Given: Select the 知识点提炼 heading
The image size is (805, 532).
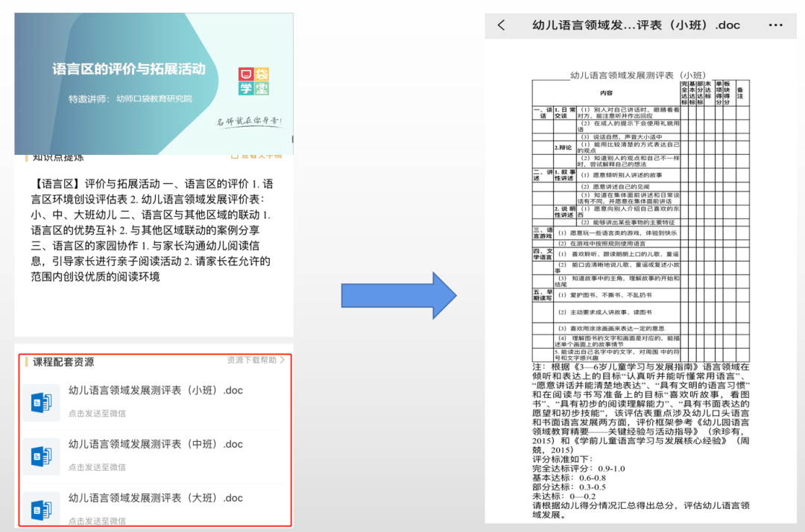Looking at the screenshot, I should coord(58,157).
